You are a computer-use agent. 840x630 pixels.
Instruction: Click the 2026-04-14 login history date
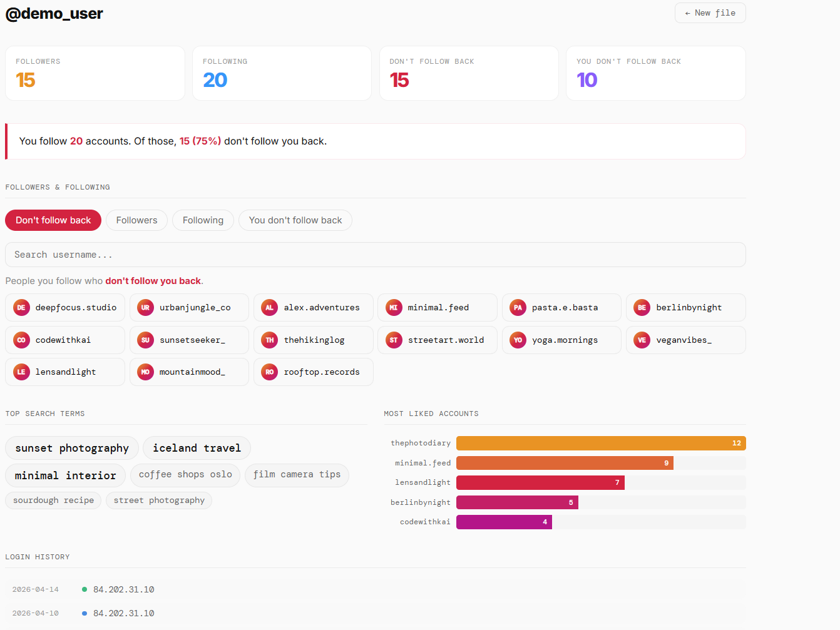tap(36, 589)
